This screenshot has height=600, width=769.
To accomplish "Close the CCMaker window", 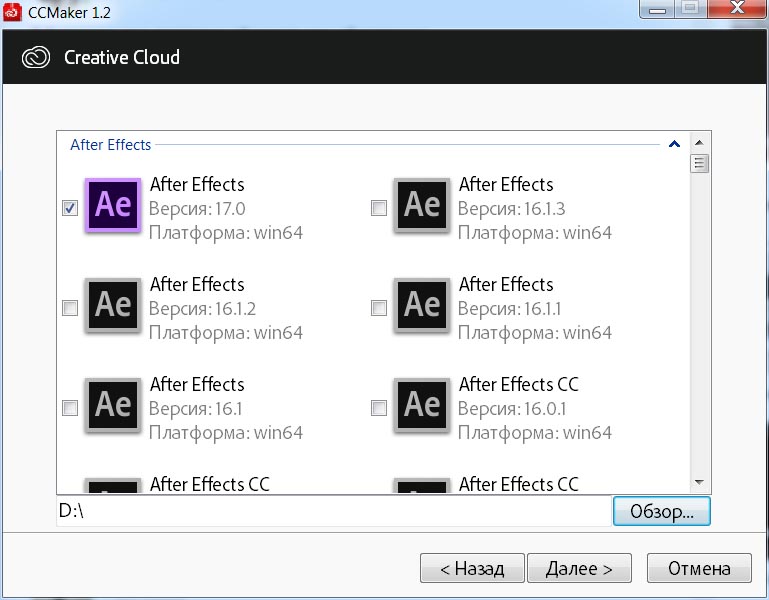I will tap(737, 8).
